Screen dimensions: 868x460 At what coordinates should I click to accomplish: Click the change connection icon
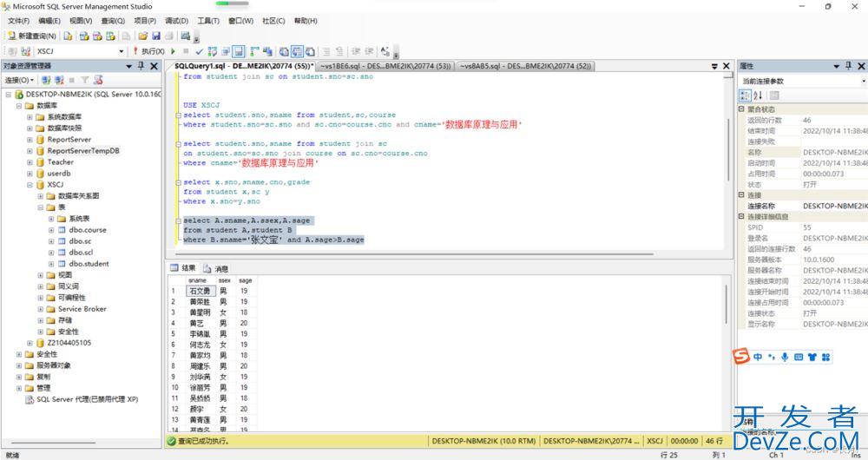click(25, 51)
